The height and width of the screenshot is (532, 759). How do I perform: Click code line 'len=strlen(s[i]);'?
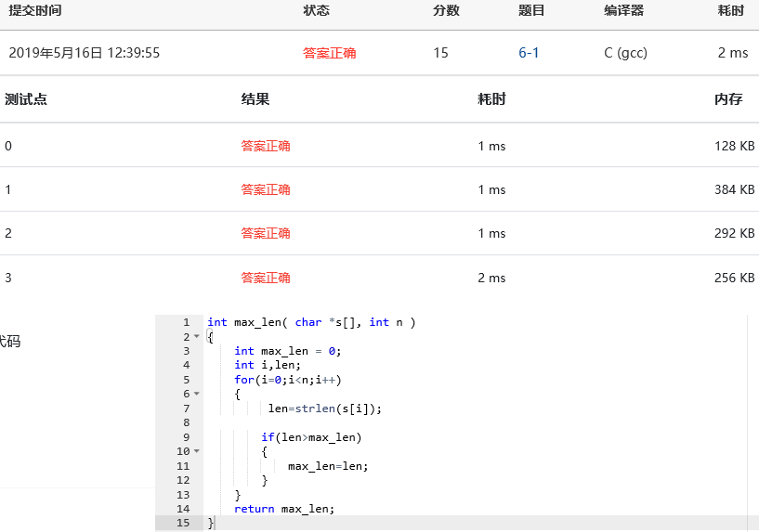(x=325, y=409)
